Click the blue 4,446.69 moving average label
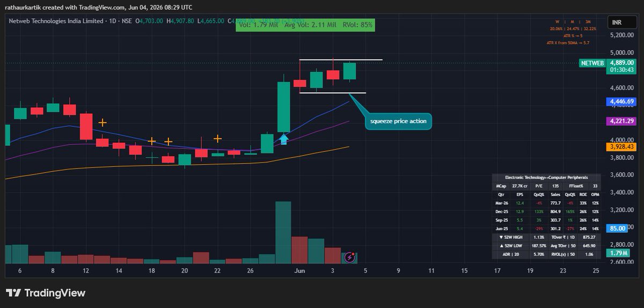 click(621, 101)
